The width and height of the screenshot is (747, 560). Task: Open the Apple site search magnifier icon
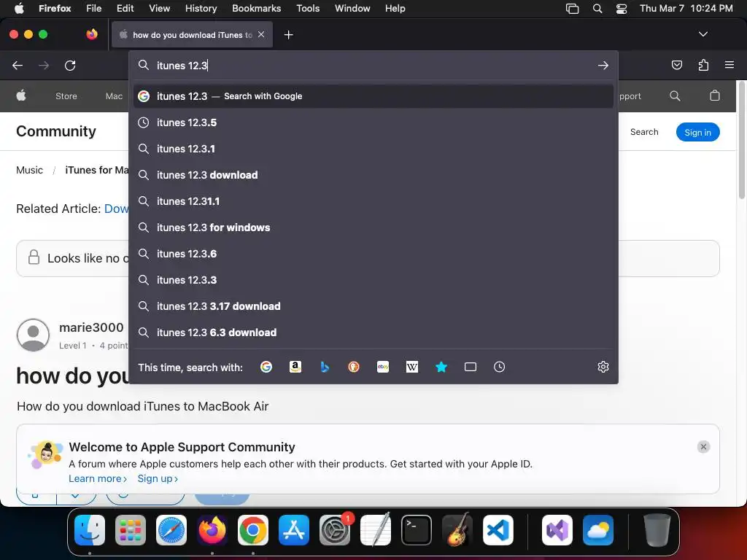[x=675, y=96]
